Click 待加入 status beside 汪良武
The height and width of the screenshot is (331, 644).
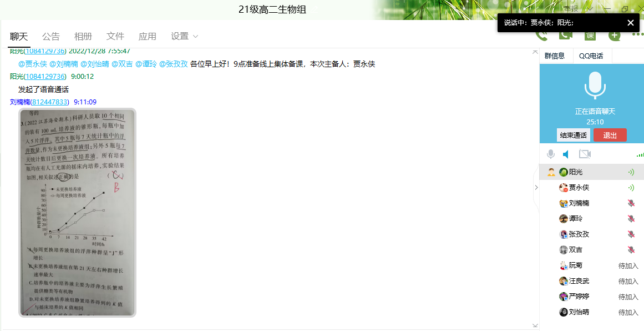tap(628, 282)
